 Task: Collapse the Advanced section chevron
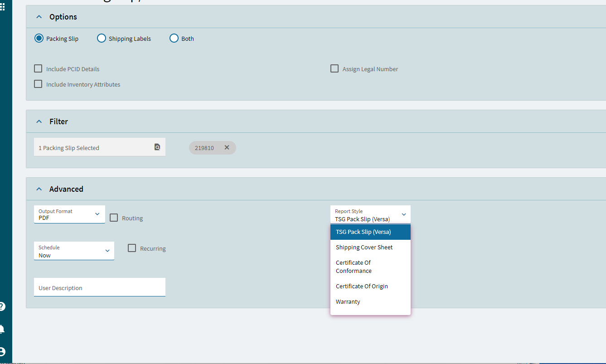click(39, 189)
